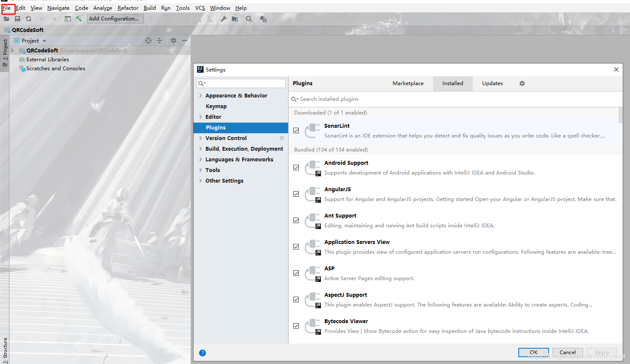The width and height of the screenshot is (630, 364).
Task: Click the locate target crosshair icon
Action: (148, 40)
